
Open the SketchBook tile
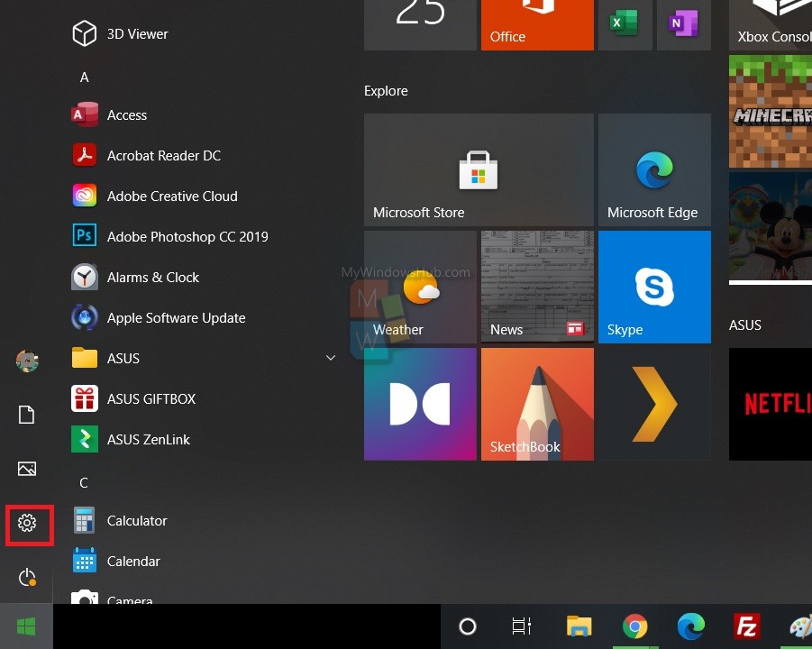537,404
